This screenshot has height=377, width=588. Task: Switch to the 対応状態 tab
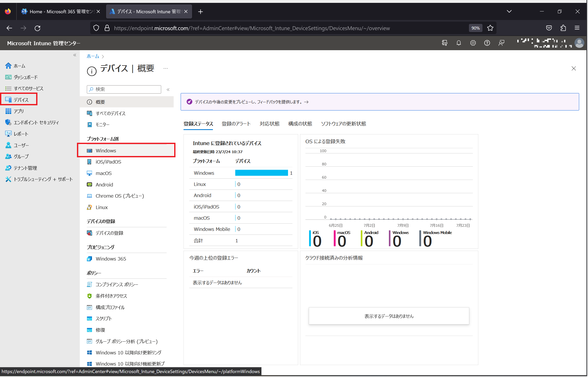click(x=270, y=124)
